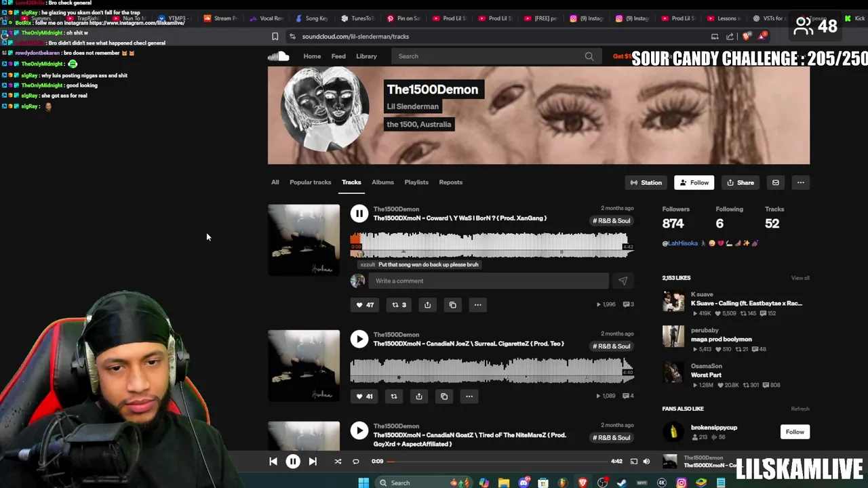The height and width of the screenshot is (488, 868).
Task: Open Feed in SoundCloud header
Action: click(x=338, y=56)
